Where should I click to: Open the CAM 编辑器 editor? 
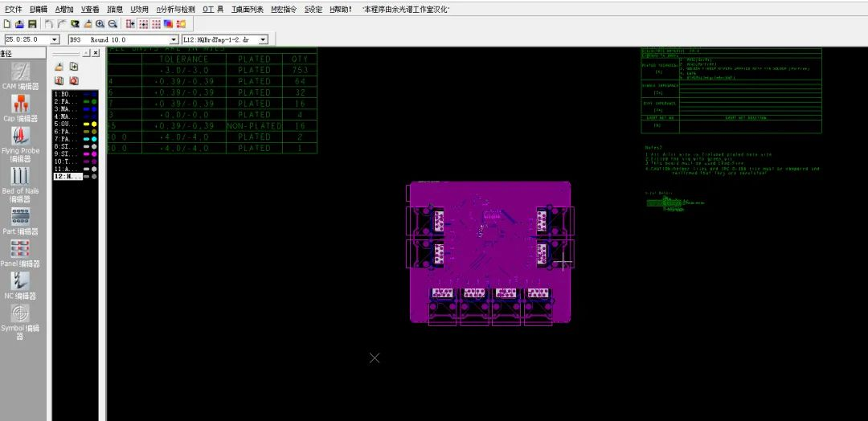tap(20, 76)
